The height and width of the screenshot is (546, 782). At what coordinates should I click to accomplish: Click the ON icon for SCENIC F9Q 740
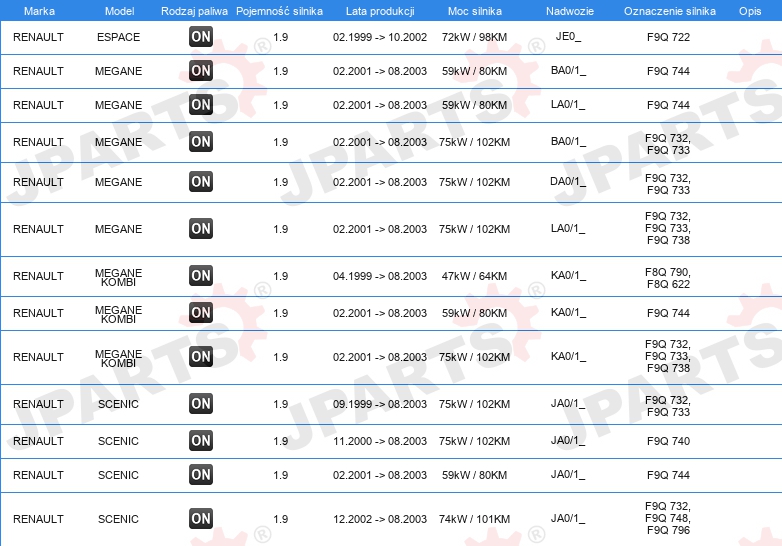click(201, 440)
